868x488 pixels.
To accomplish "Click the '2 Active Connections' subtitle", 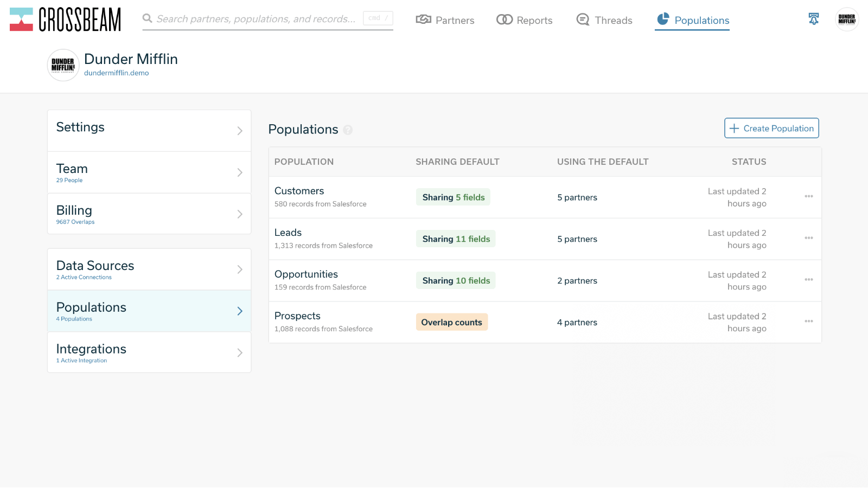I will [x=84, y=278].
